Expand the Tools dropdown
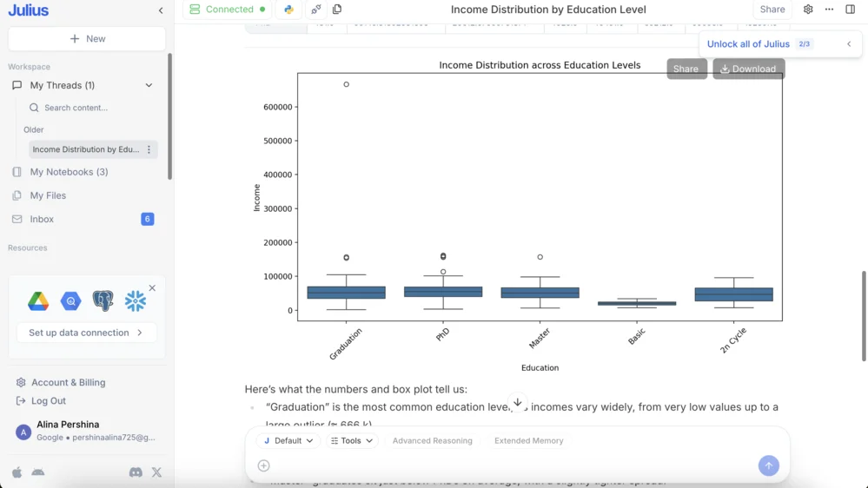 coord(352,441)
